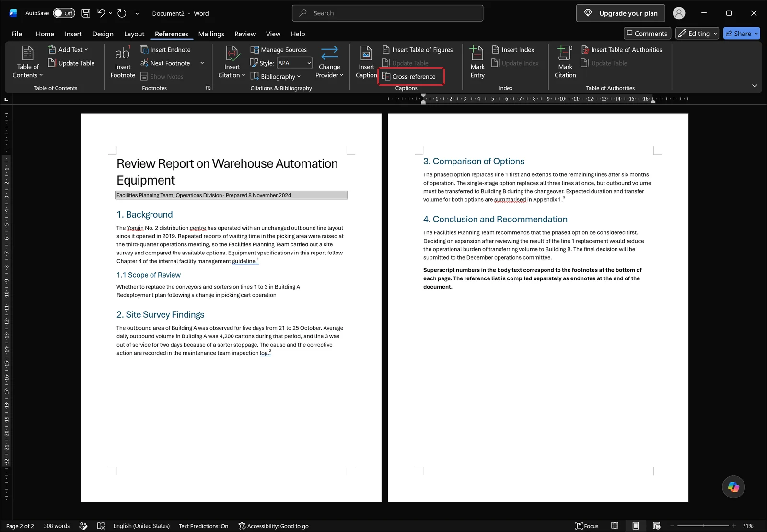Click Mark Entry icon
This screenshot has width=767, height=532.
[477, 53]
